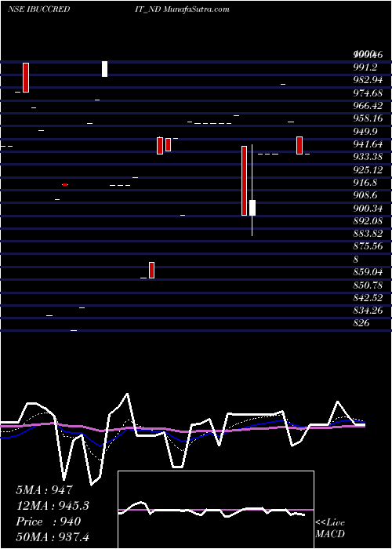This screenshot has width=392, height=549.
Task: Click the <<Live MACD label
Action: pyautogui.click(x=330, y=529)
